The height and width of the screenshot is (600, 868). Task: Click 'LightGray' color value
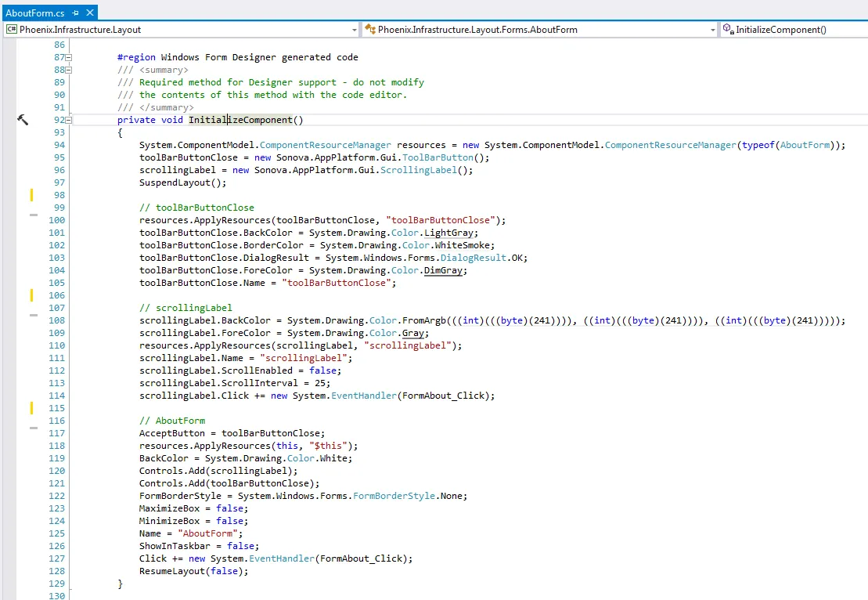448,233
